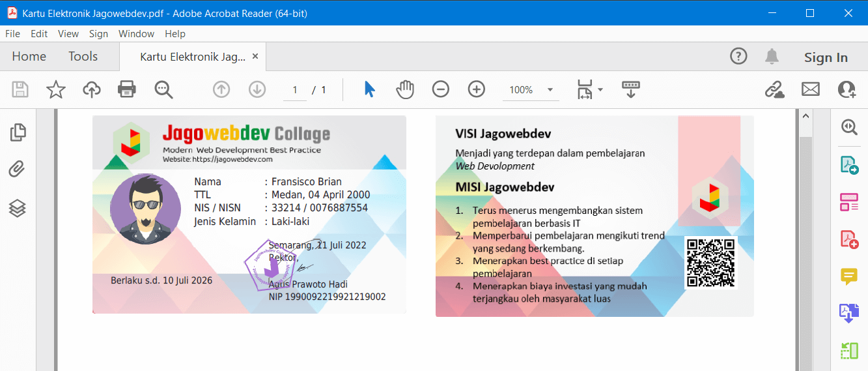
Task: Print the document with printer icon
Action: [127, 89]
